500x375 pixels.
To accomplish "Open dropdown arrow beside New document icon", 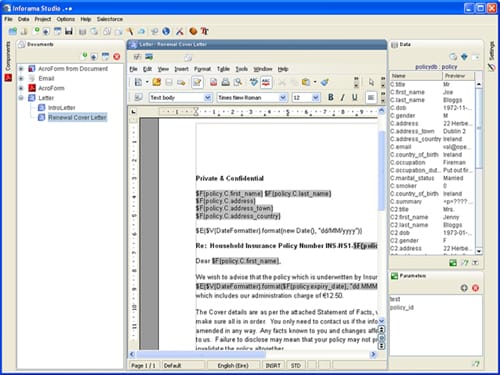I will (147, 82).
